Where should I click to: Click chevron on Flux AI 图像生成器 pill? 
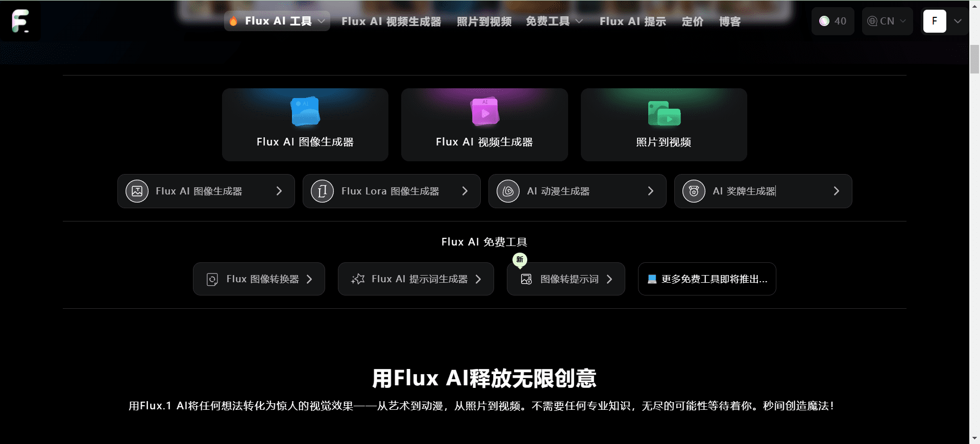coord(279,191)
